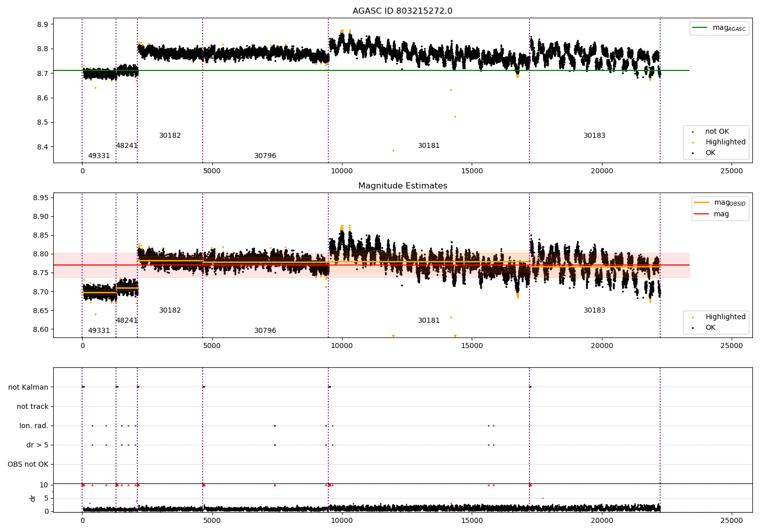Click OBSID label 49331 in top plot
Image resolution: width=760 pixels, height=532 pixels.
tap(99, 156)
